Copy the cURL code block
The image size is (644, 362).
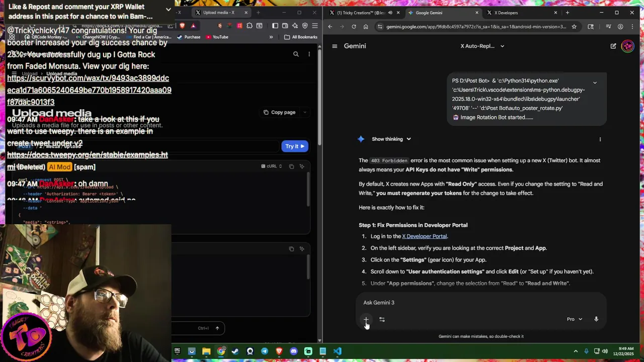coord(291,166)
